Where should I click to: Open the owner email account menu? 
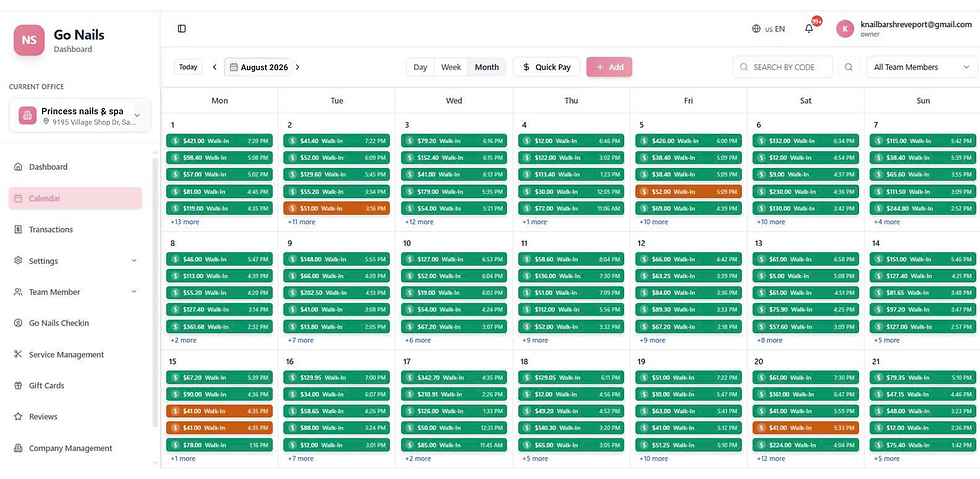(x=904, y=29)
